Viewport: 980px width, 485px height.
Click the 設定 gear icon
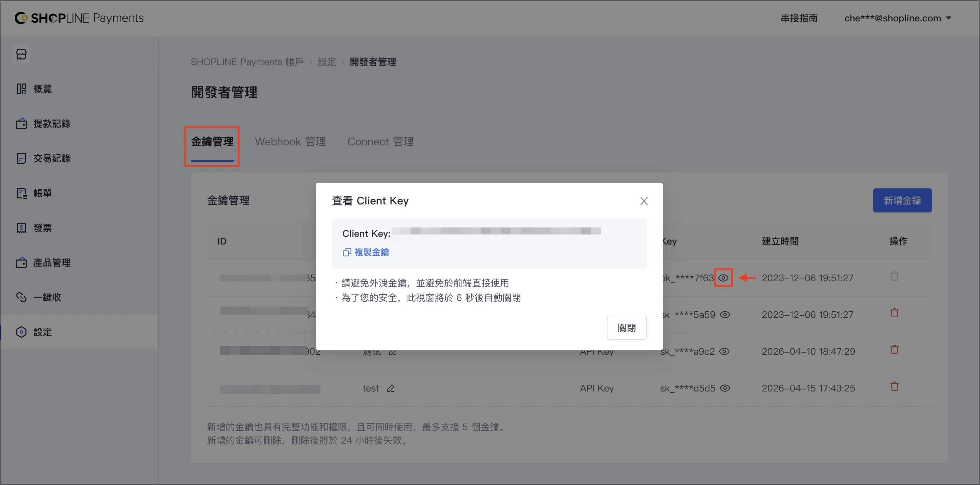pyautogui.click(x=21, y=332)
